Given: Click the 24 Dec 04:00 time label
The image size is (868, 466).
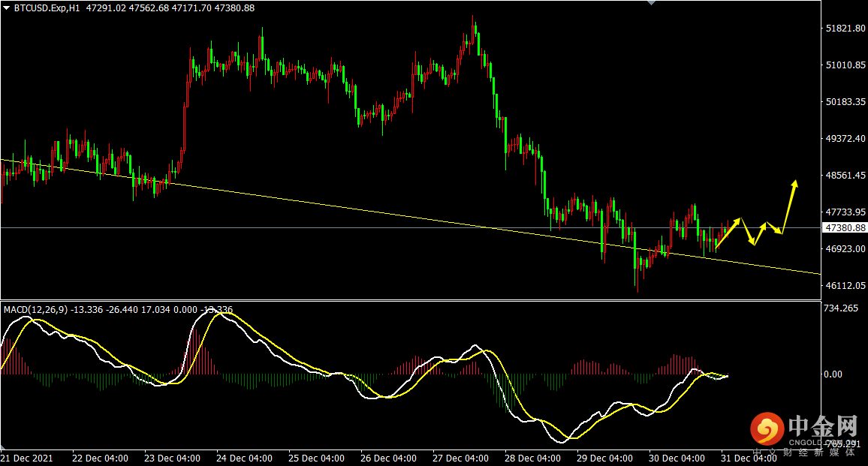Looking at the screenshot, I should pos(244,458).
